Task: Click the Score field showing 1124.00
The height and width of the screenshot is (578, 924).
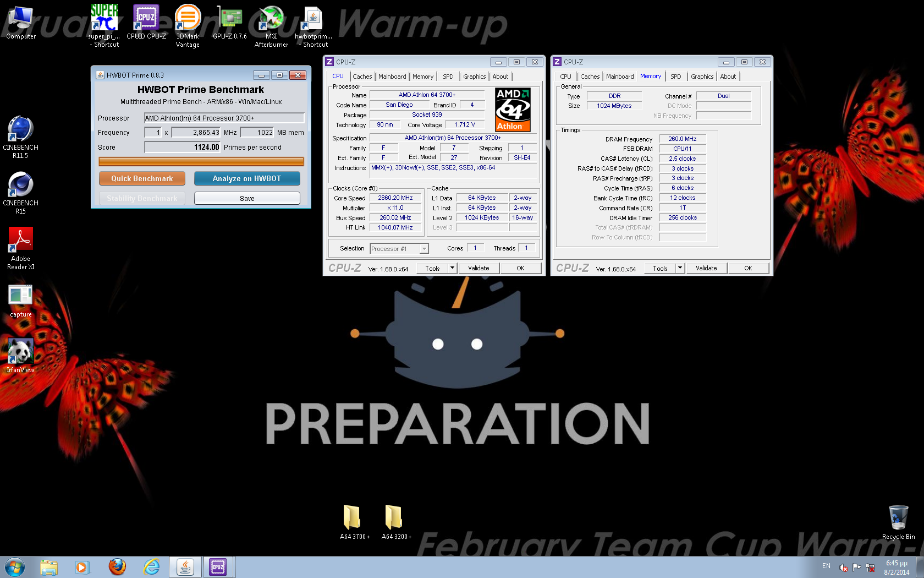Action: (182, 147)
